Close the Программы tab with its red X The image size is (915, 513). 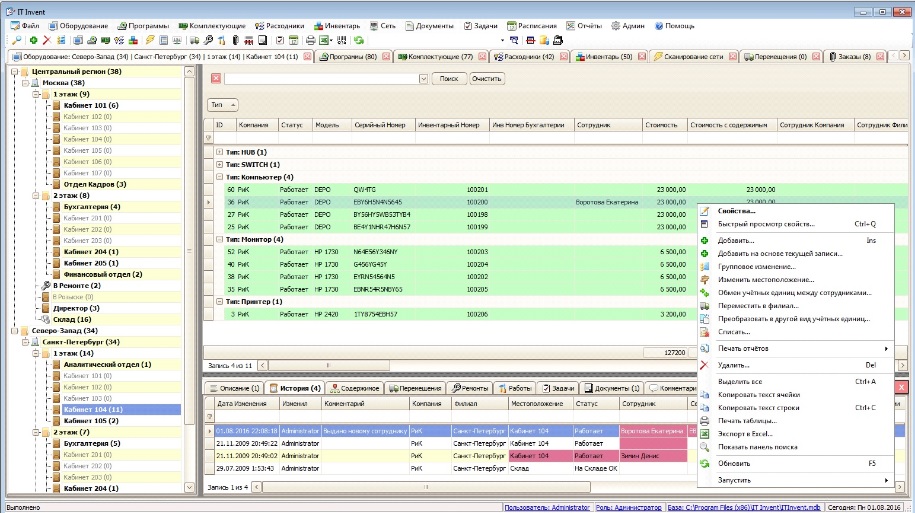click(x=386, y=57)
